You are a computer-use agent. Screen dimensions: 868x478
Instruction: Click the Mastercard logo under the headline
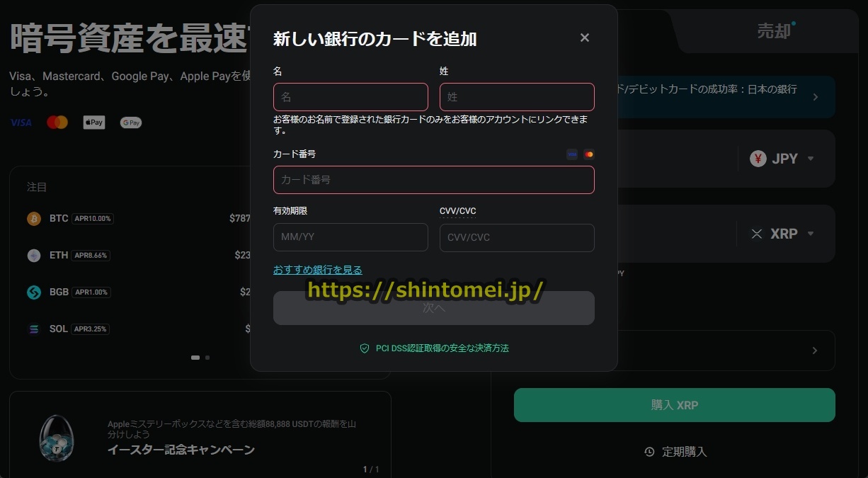click(x=57, y=123)
